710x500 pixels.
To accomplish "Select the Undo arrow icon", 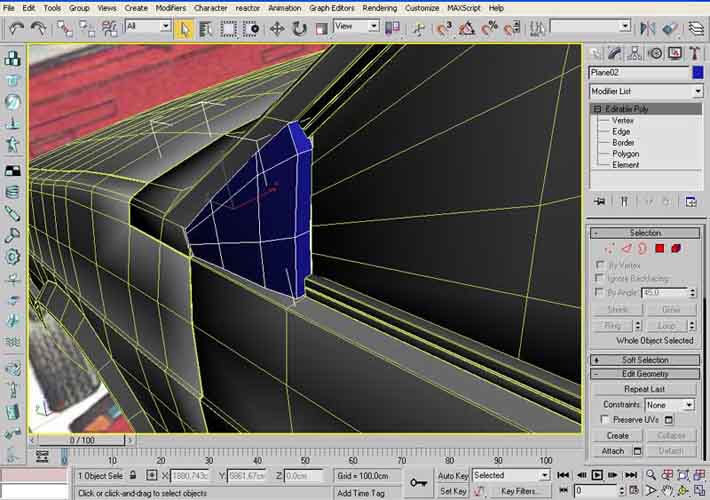I will point(15,29).
